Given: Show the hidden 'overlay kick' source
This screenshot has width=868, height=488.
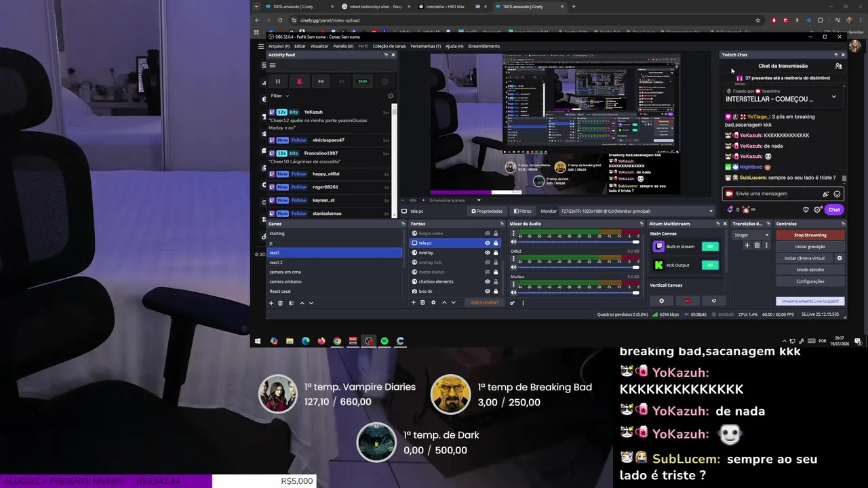Looking at the screenshot, I should coord(487,262).
